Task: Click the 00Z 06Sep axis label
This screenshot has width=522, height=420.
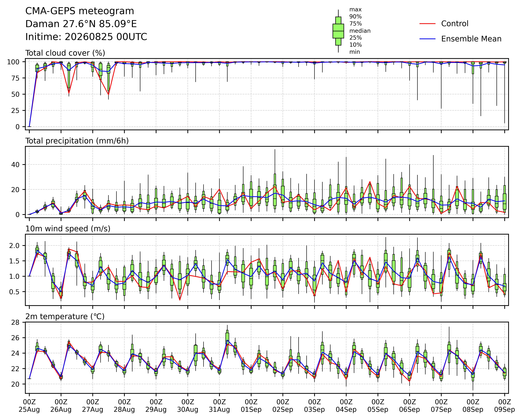Action: click(x=409, y=406)
